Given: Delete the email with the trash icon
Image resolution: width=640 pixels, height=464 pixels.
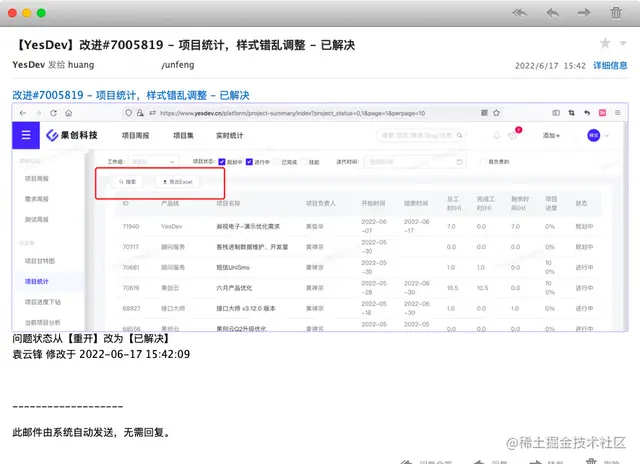Looking at the screenshot, I should [616, 13].
